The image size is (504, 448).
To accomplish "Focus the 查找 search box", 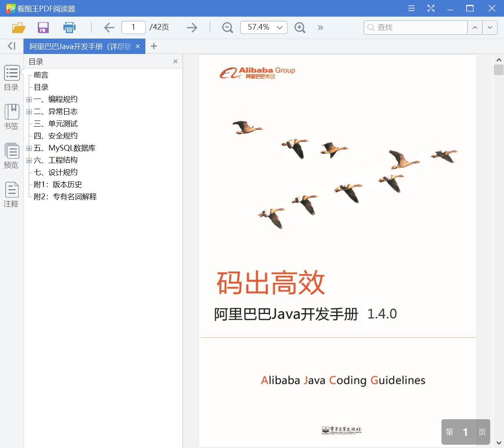I will (415, 27).
